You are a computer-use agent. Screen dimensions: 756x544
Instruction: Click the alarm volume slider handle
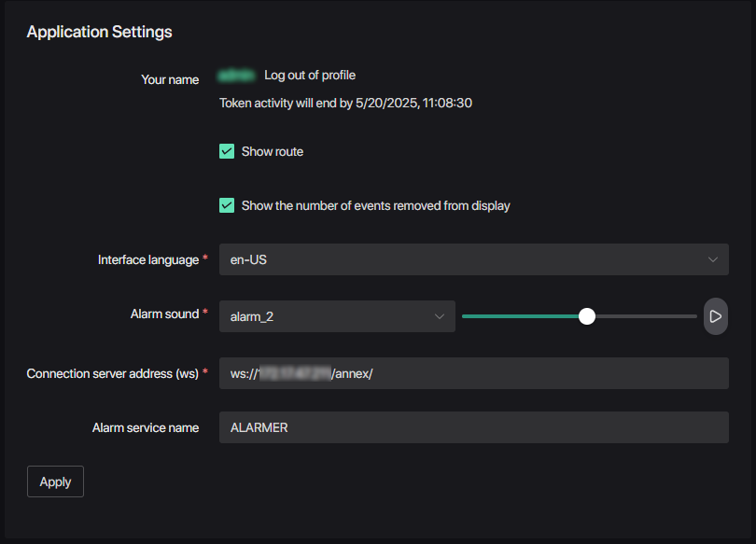pos(587,316)
